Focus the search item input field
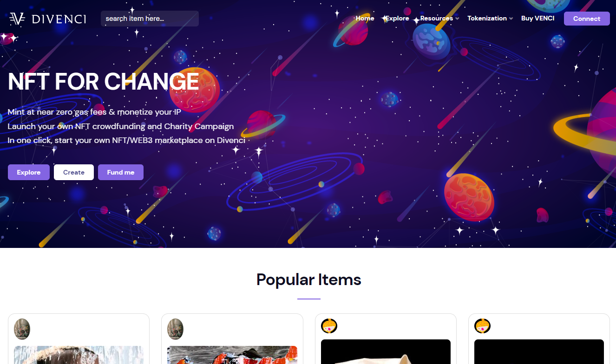Viewport: 616px width, 364px height. 150,19
